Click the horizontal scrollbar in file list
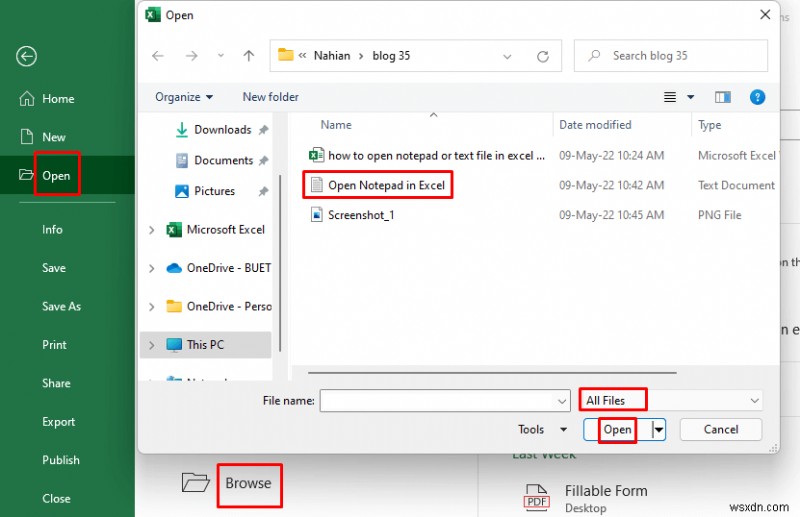Viewport: 800px width, 517px height. (x=492, y=373)
